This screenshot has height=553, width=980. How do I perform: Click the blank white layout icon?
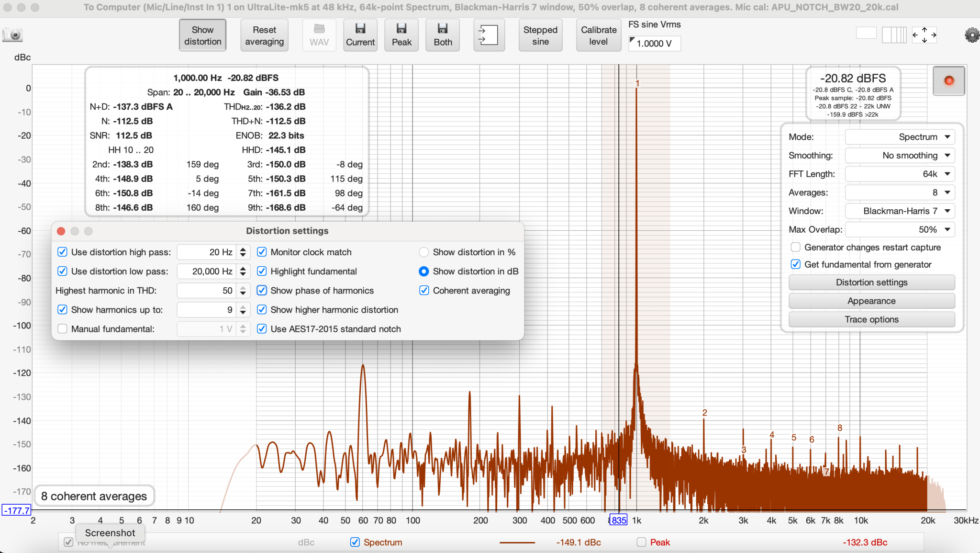[x=866, y=33]
